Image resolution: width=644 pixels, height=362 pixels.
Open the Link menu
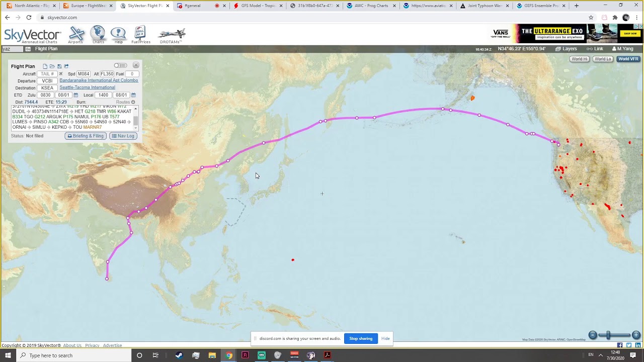pyautogui.click(x=595, y=49)
